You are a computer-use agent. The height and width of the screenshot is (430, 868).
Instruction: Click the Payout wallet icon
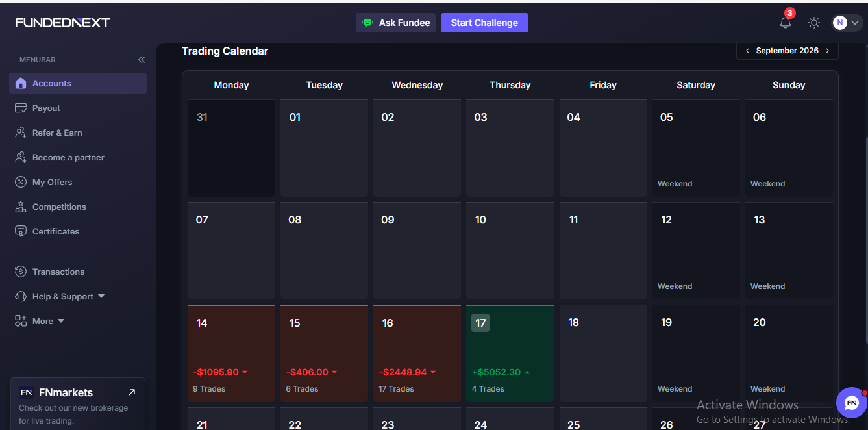(21, 108)
